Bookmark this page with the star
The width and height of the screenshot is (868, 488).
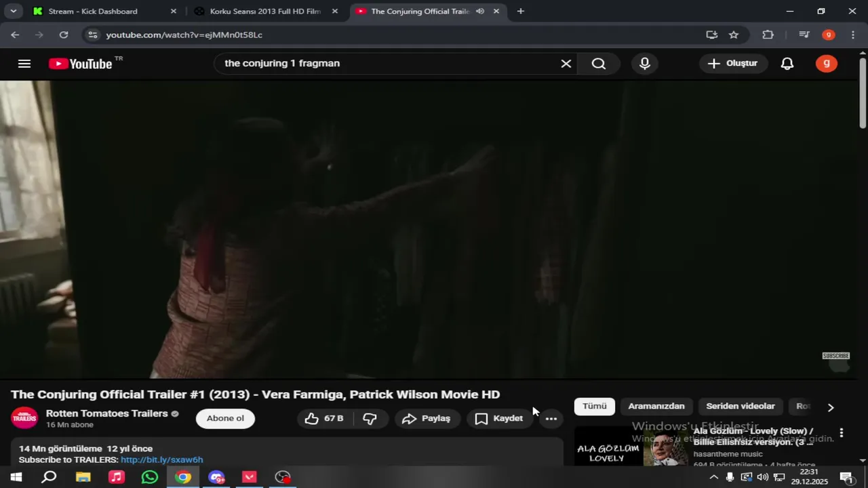point(734,35)
